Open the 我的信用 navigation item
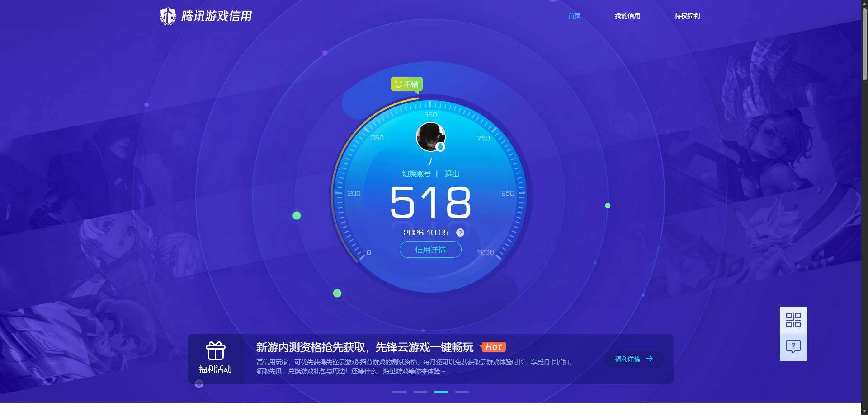 (x=627, y=16)
